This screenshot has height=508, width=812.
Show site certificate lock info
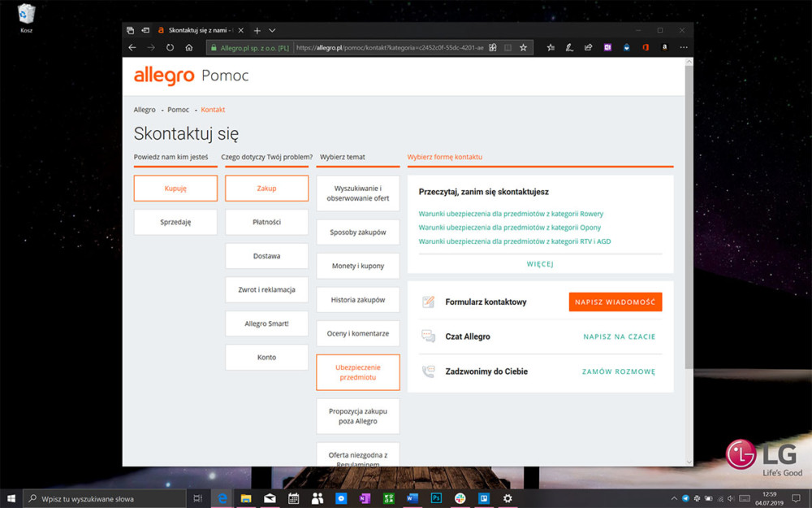point(214,48)
